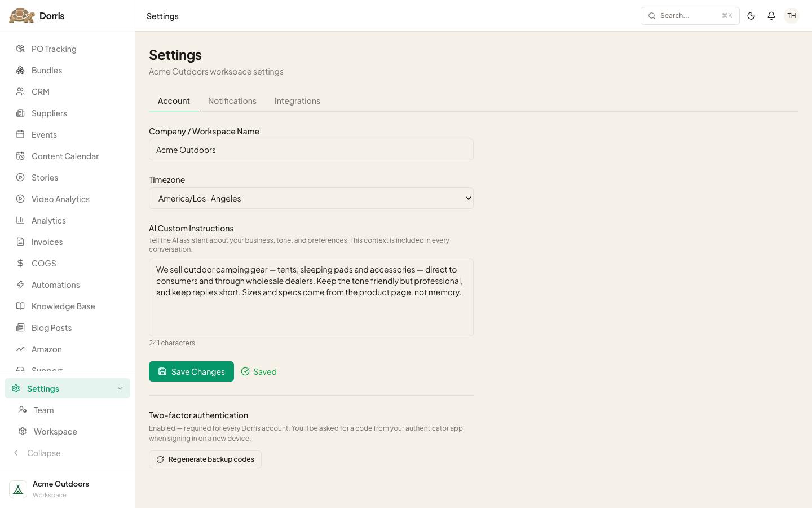Switch to the Integrations tab
This screenshot has width=812, height=508.
[297, 101]
